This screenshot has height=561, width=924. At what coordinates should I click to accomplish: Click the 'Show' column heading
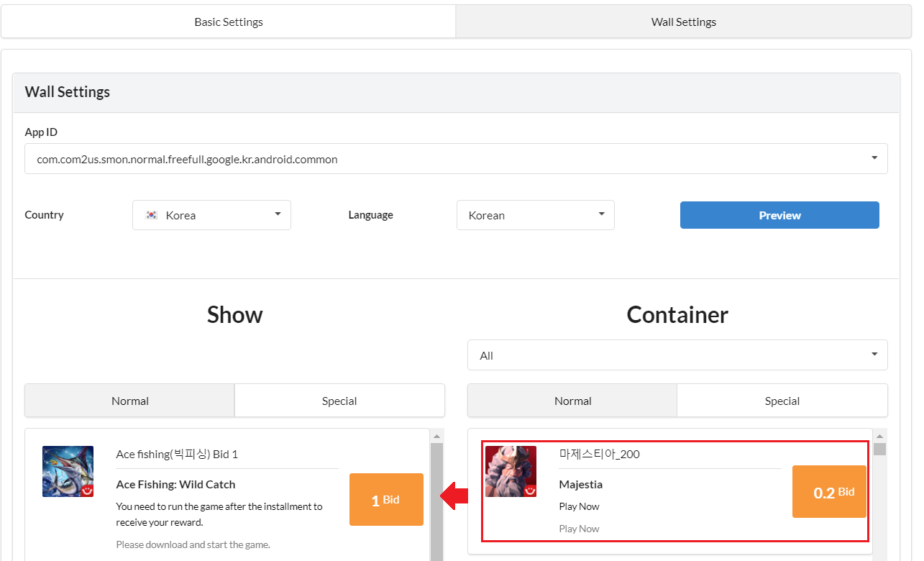(235, 314)
